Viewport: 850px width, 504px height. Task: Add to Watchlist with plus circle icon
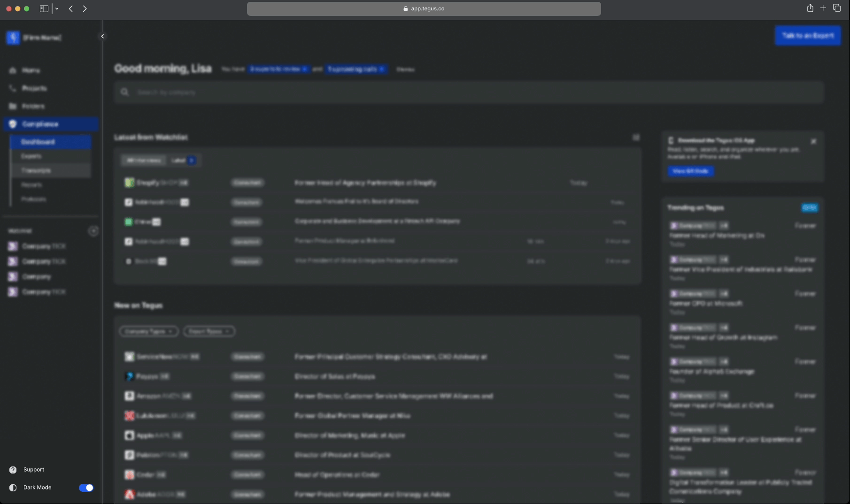tap(93, 231)
